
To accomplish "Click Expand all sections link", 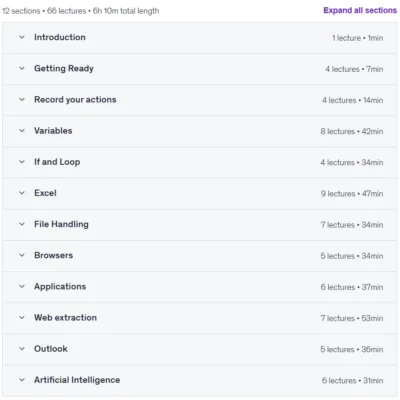I will pos(360,10).
